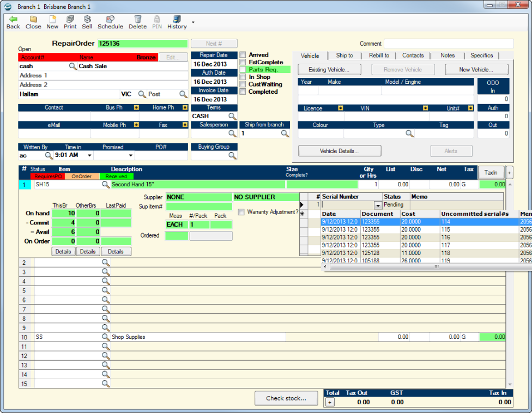Screen dimensions: 532x413
Task: Open the Promised date dropdown
Action: point(131,155)
